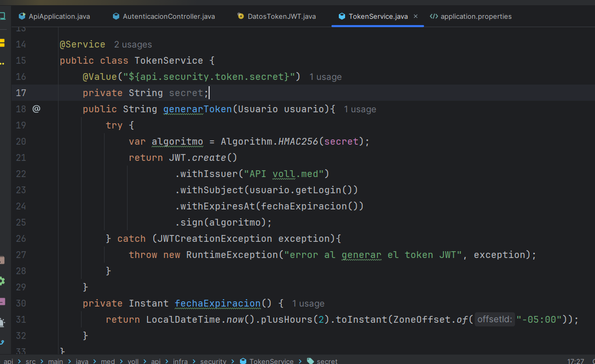Click the 'voll' breadcrumb
Image resolution: width=595 pixels, height=364 pixels.
133,361
